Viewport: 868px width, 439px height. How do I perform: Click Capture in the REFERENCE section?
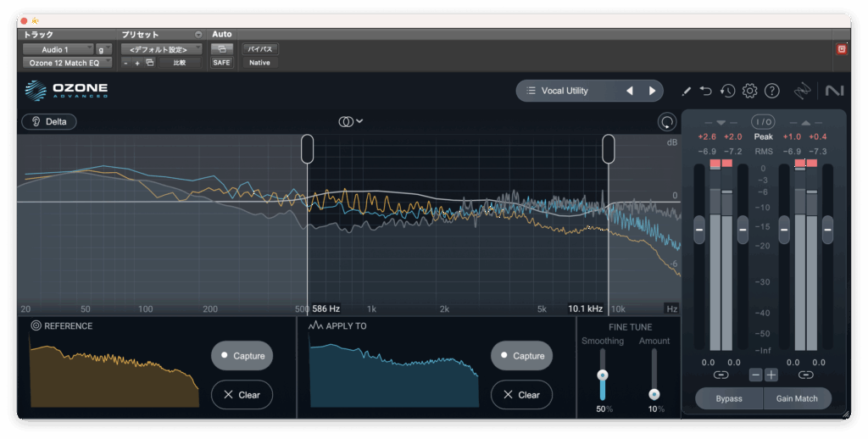(x=242, y=356)
